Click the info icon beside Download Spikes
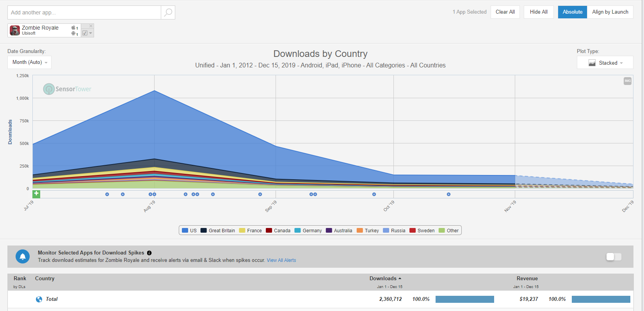 point(149,253)
